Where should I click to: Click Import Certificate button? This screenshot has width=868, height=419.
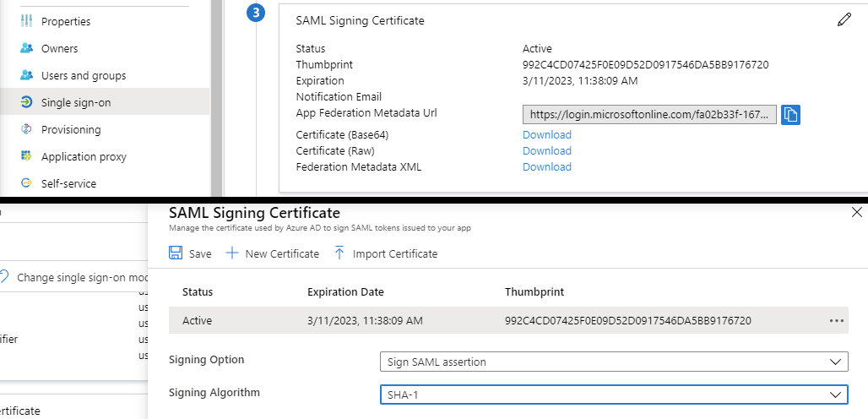pyautogui.click(x=386, y=253)
